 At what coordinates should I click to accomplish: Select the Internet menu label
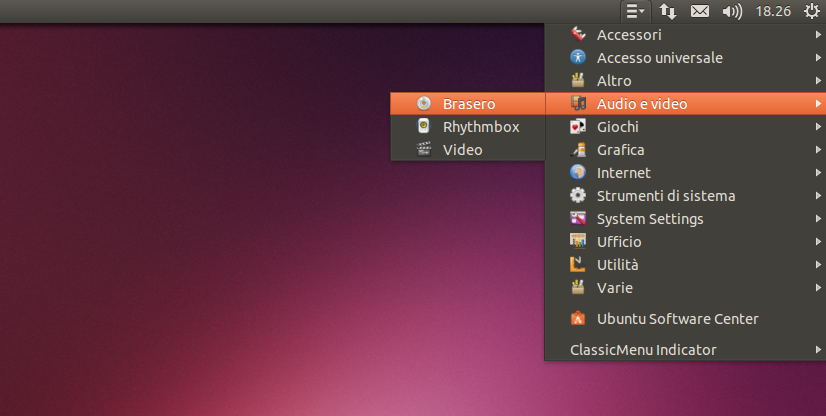click(624, 173)
